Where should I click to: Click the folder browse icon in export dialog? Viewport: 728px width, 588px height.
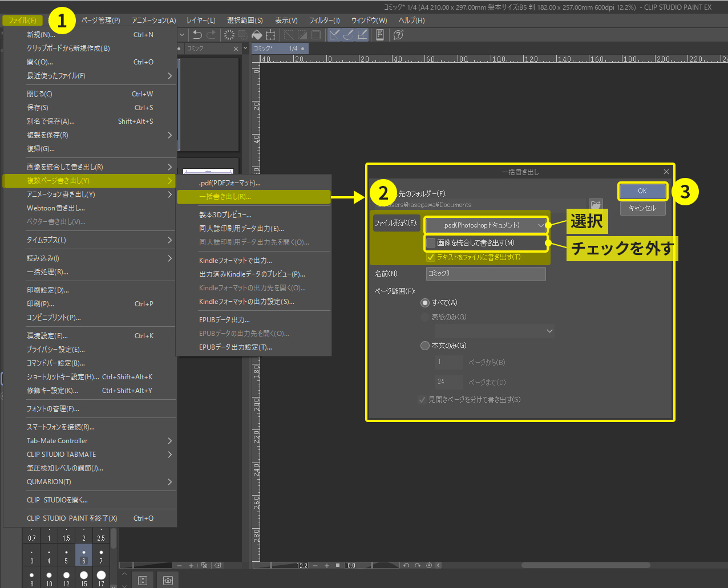point(596,205)
